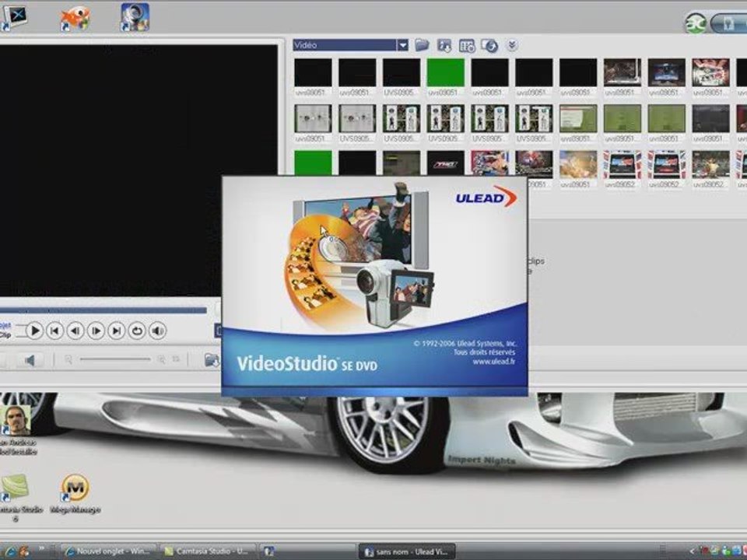
Task: Step forward one frame in preview
Action: point(96,331)
